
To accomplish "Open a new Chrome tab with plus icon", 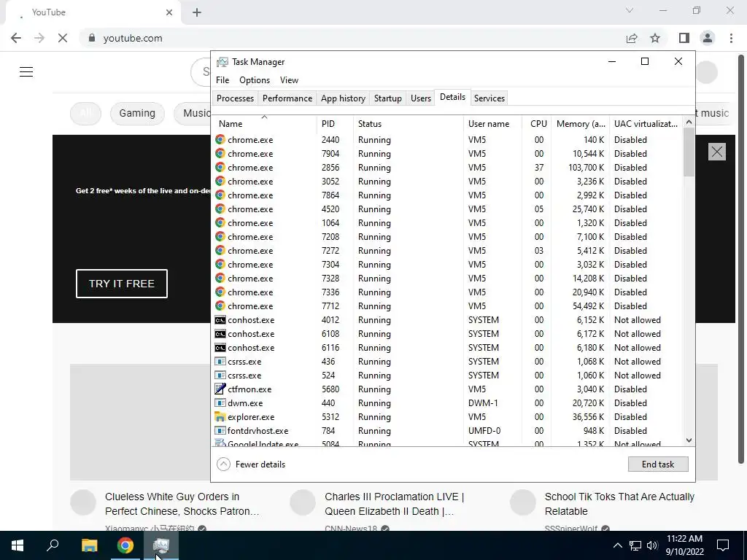I will pyautogui.click(x=197, y=12).
